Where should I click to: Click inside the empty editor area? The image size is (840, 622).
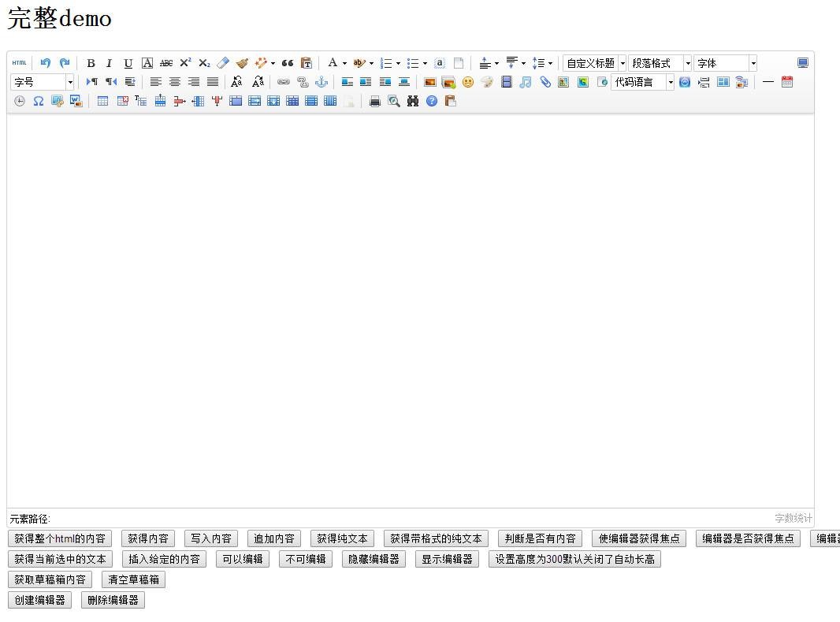(410, 307)
